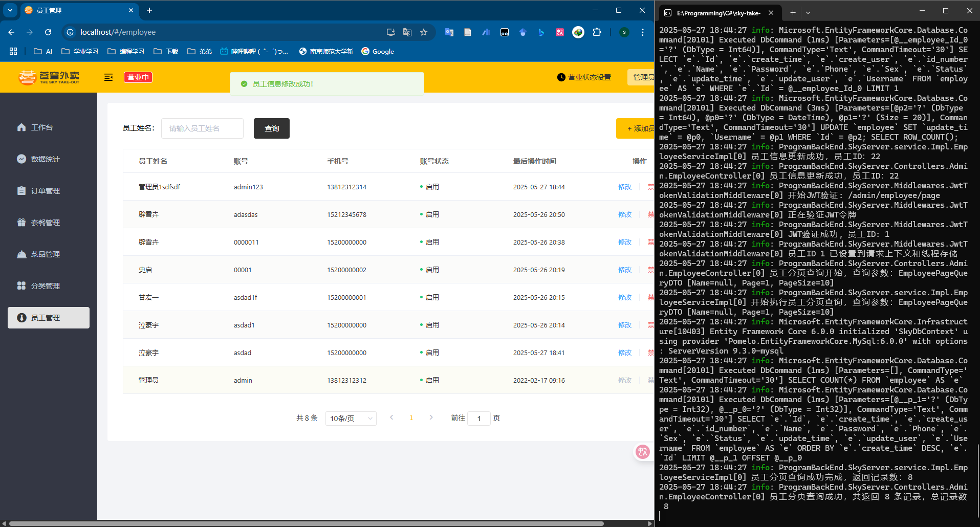Click inside the 员工姓名 search input
The image size is (980, 527).
tap(202, 128)
